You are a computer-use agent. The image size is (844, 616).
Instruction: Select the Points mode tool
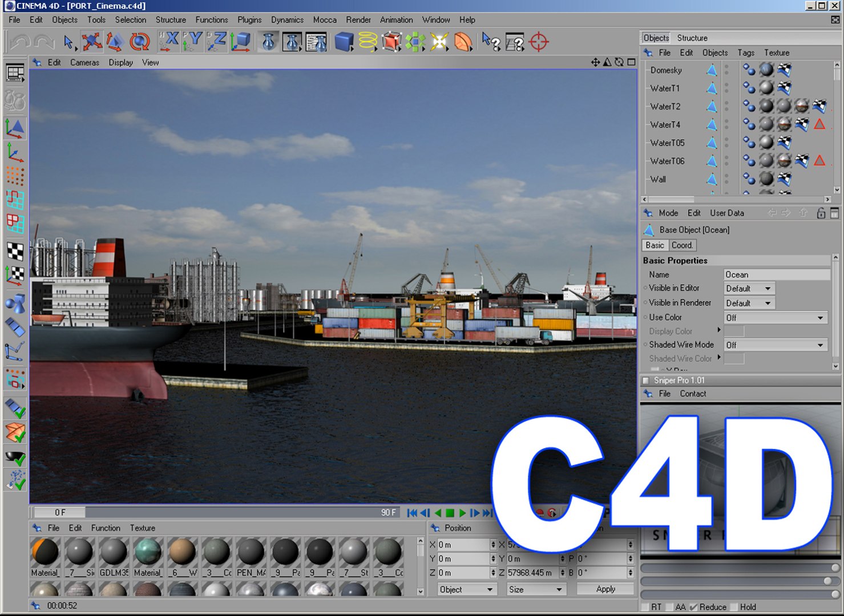tap(15, 176)
